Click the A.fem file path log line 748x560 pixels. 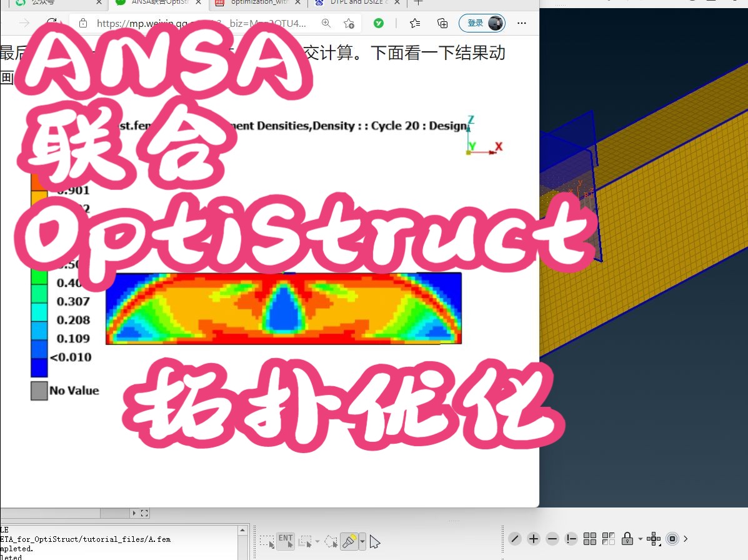(x=86, y=539)
